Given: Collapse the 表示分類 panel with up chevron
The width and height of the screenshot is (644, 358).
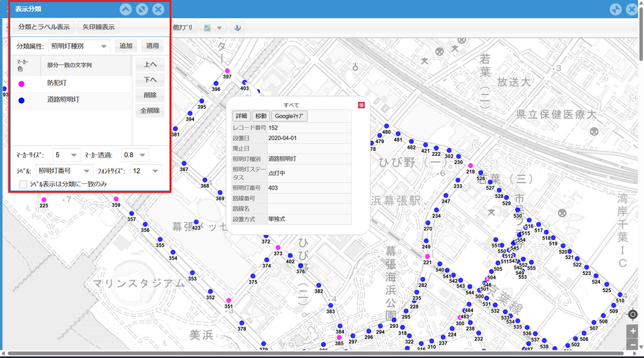Looking at the screenshot, I should [126, 9].
